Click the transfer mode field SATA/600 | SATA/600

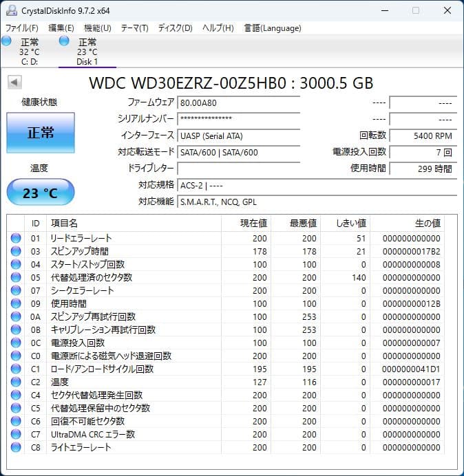238,152
